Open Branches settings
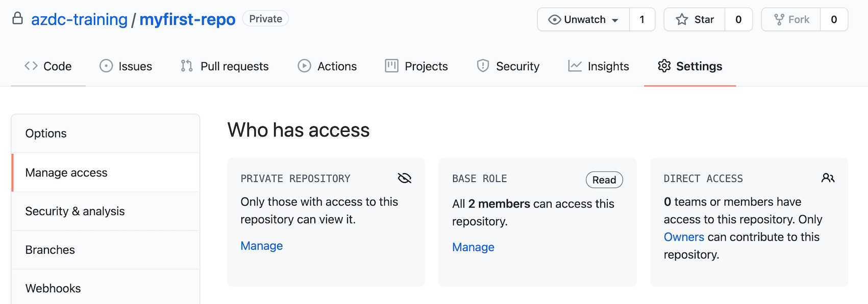 coord(106,250)
